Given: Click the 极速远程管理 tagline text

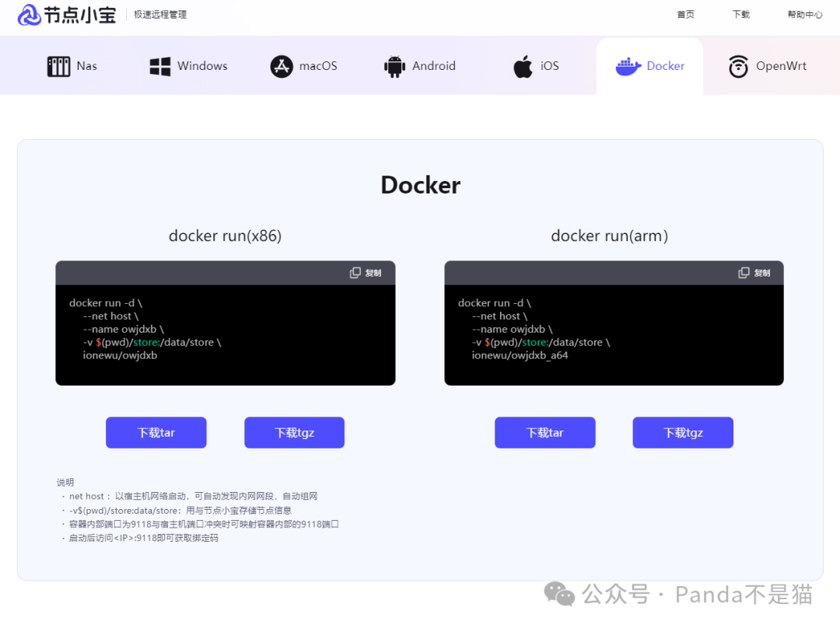Looking at the screenshot, I should click(x=160, y=15).
